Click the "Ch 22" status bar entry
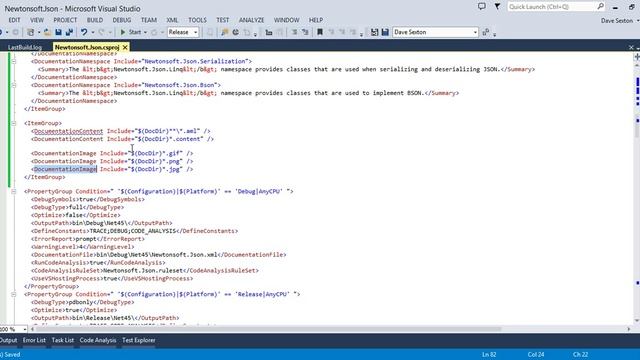 point(580,354)
